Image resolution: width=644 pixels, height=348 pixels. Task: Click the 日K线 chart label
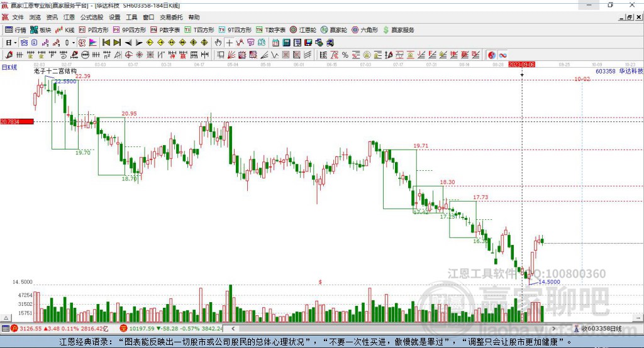(9, 67)
